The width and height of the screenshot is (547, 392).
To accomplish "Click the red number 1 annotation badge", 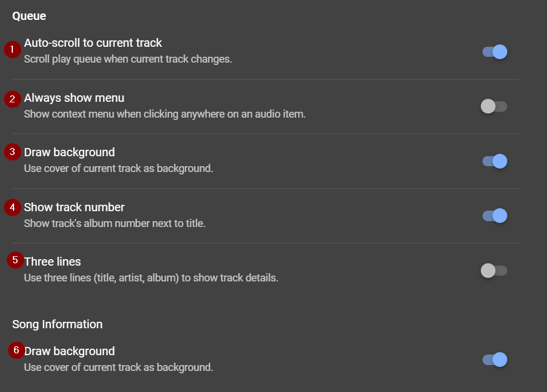I will point(12,50).
